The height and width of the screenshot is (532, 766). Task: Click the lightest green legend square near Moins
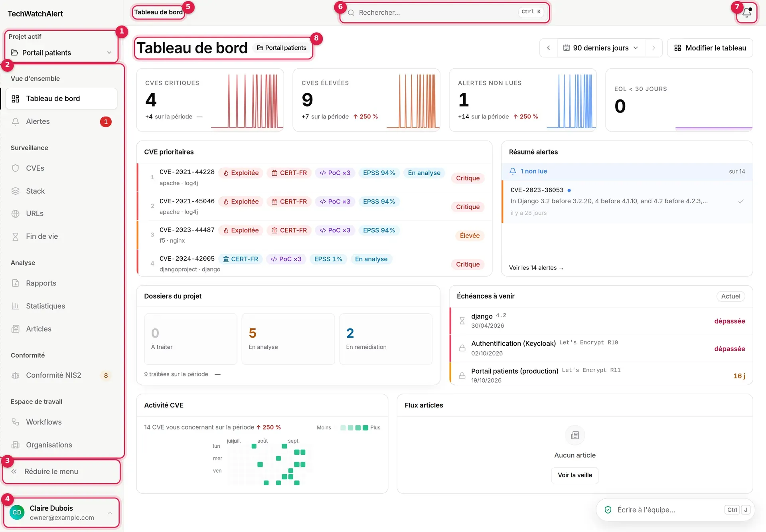coord(343,428)
